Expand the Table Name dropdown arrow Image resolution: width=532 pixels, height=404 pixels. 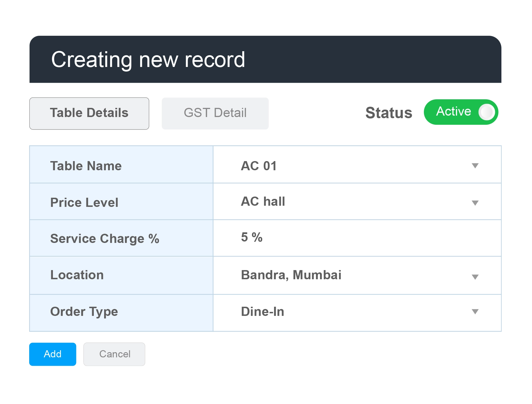(x=475, y=166)
